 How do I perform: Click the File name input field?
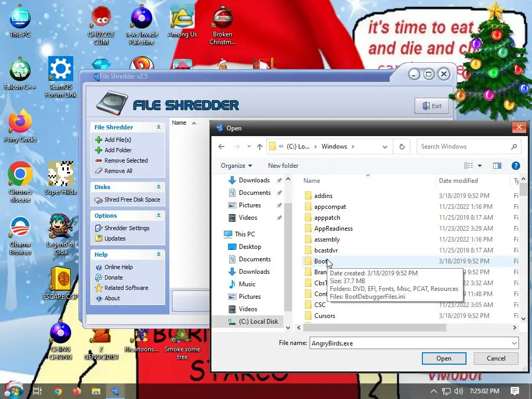[410, 343]
